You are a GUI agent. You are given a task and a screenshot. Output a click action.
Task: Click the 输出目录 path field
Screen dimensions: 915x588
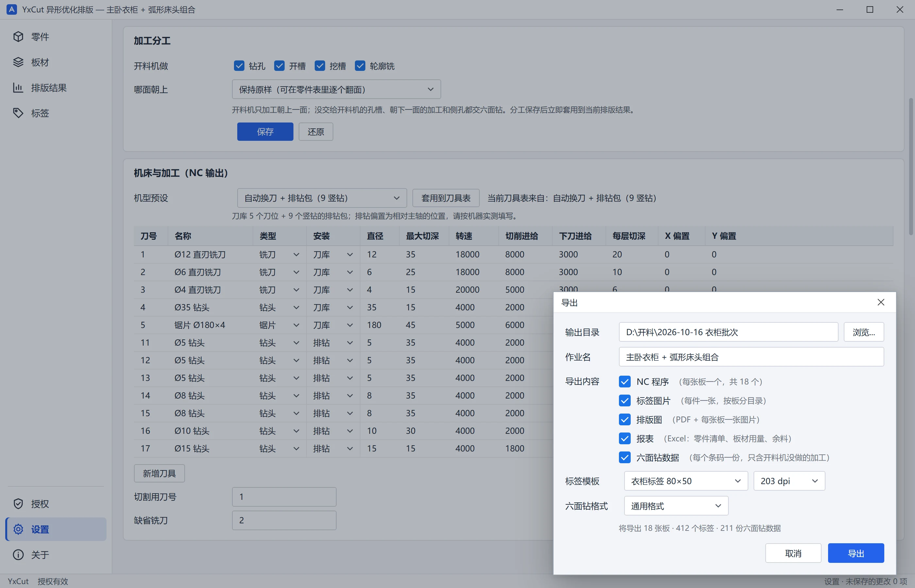point(728,332)
